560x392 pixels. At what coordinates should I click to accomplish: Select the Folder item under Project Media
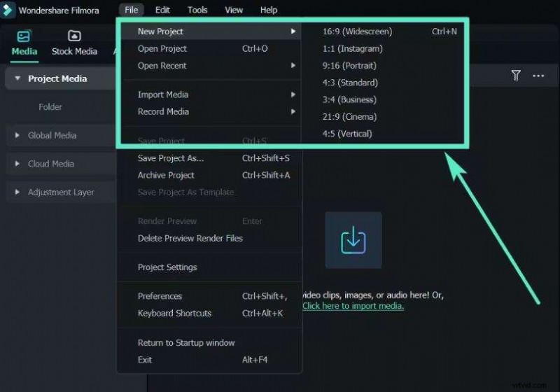point(50,106)
